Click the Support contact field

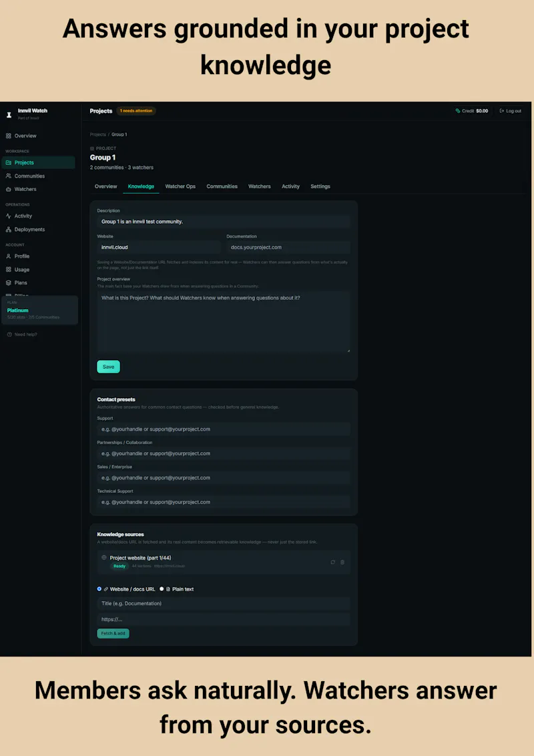pos(224,429)
